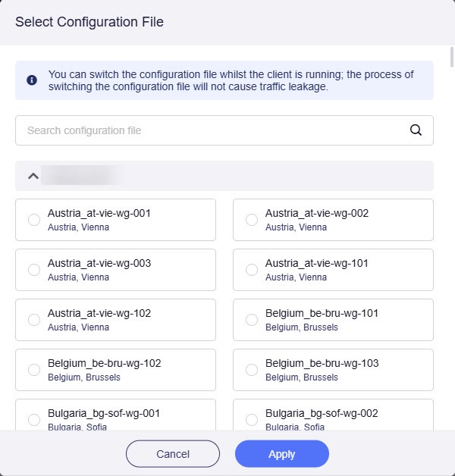
Task: Pick the Belgium_be-bru-wg-102 configuration
Action: point(34,370)
